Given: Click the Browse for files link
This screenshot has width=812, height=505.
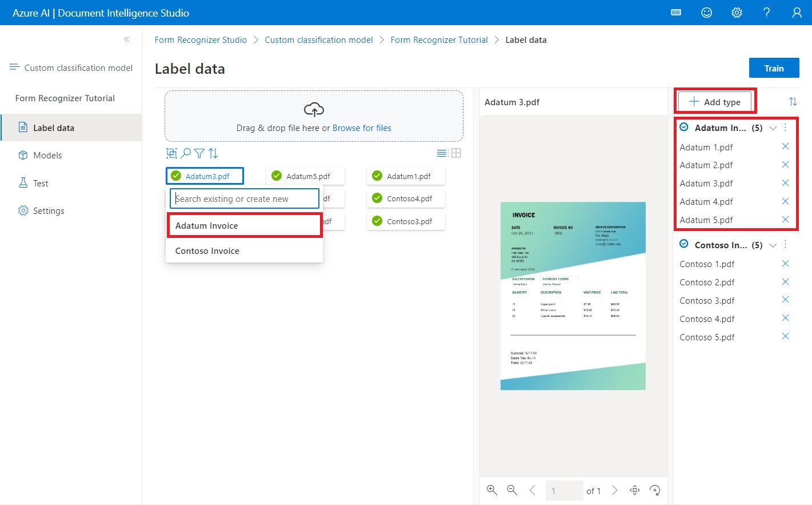Looking at the screenshot, I should coord(362,128).
